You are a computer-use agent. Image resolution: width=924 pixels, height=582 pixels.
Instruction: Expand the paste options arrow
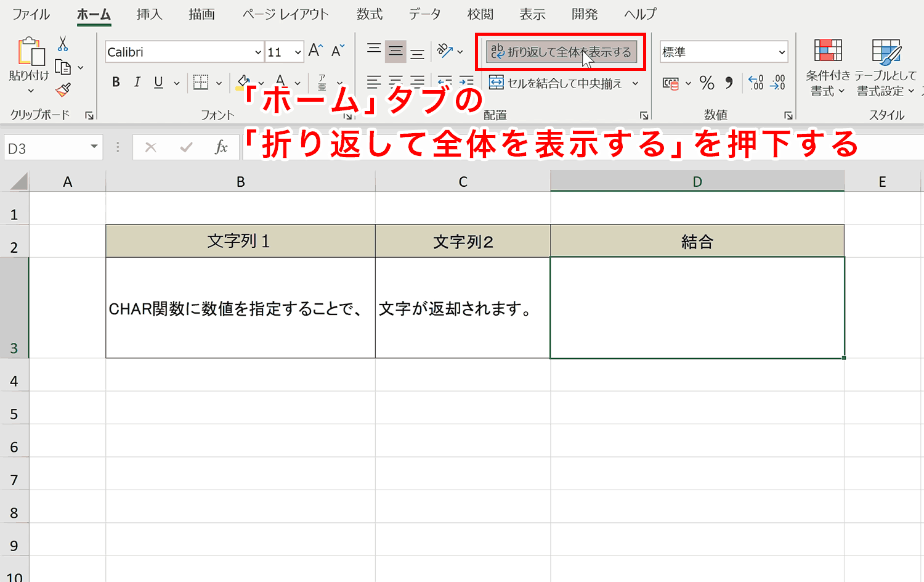(x=30, y=91)
